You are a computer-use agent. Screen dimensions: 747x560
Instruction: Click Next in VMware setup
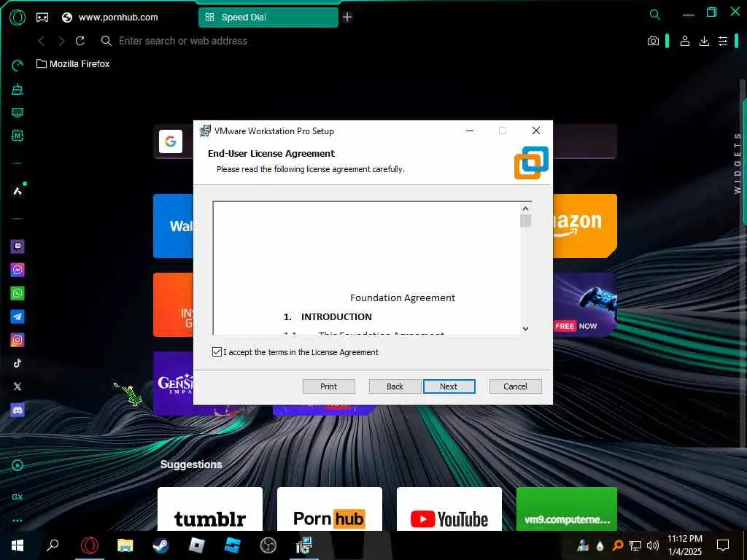[x=449, y=386]
